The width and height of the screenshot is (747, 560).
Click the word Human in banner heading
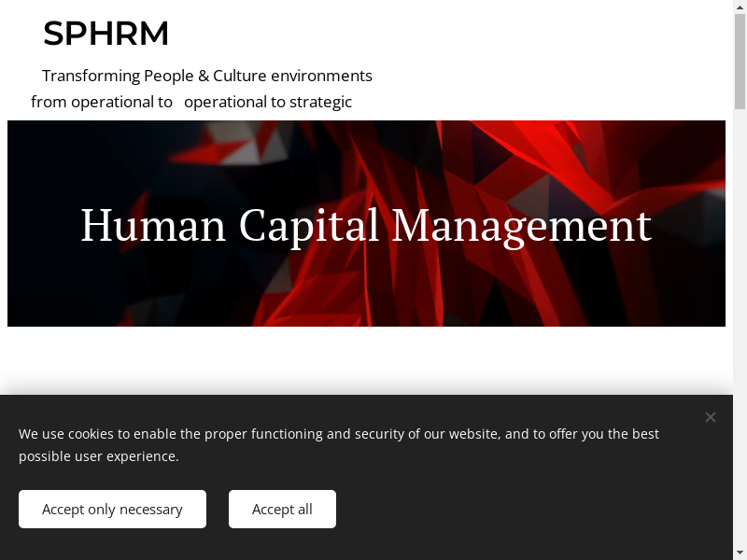coord(153,226)
